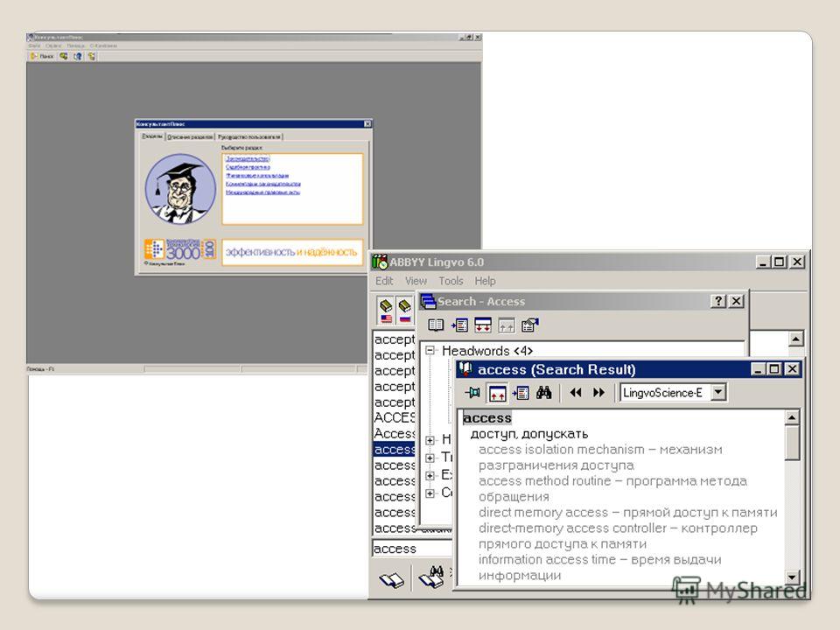Open the Финансовые консультации section link
This screenshot has height=630, width=840.
[x=257, y=175]
